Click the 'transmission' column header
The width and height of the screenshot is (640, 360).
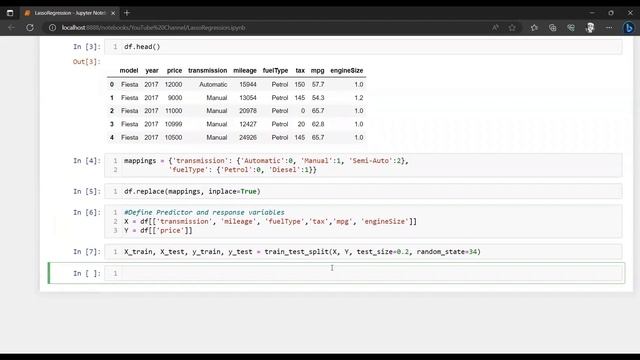(x=207, y=71)
